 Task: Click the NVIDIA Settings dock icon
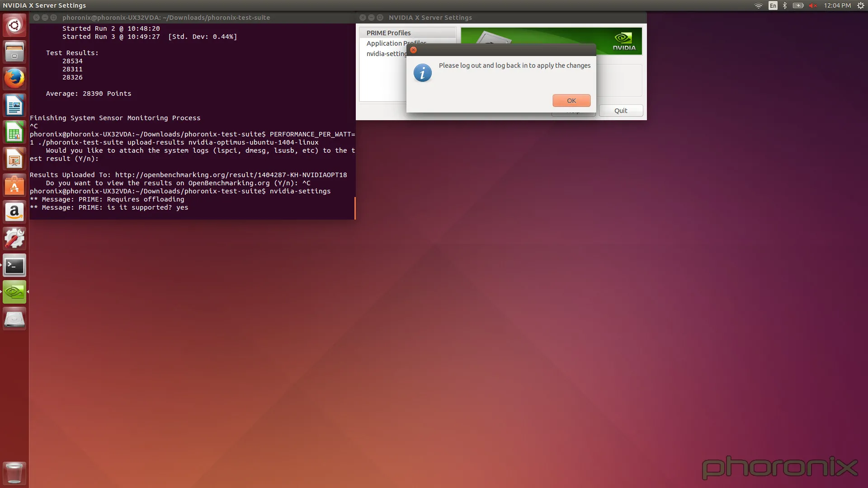tap(14, 292)
